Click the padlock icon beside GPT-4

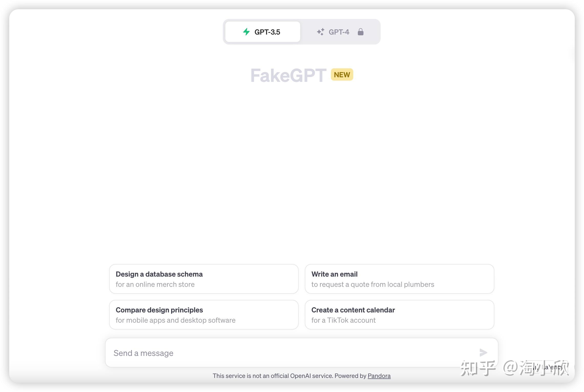361,32
